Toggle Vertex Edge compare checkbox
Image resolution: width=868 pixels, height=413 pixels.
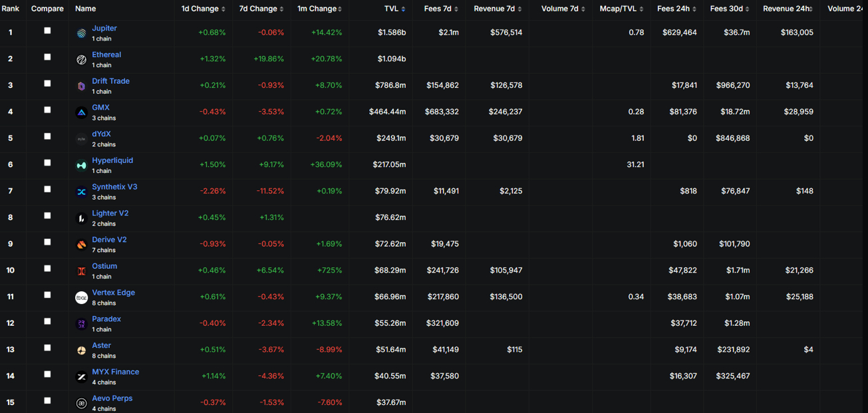click(x=47, y=295)
